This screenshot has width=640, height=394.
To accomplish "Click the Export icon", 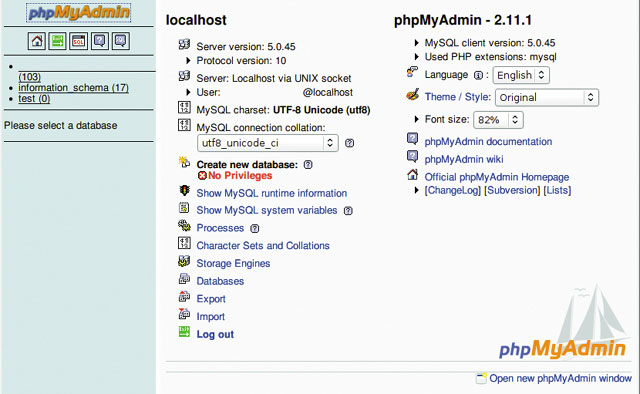I will [x=184, y=296].
